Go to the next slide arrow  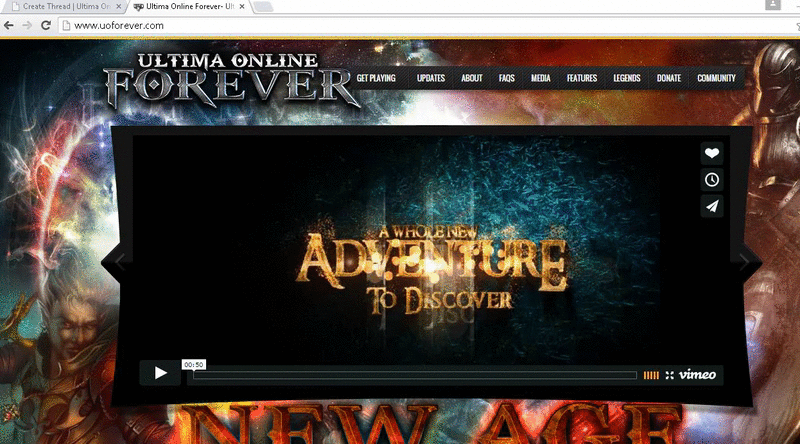[744, 262]
